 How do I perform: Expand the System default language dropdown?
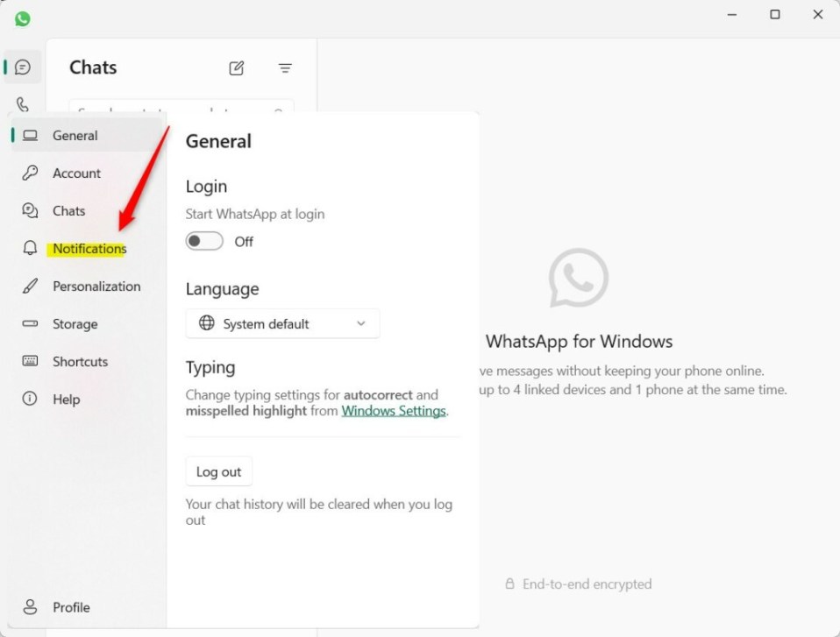(x=283, y=323)
